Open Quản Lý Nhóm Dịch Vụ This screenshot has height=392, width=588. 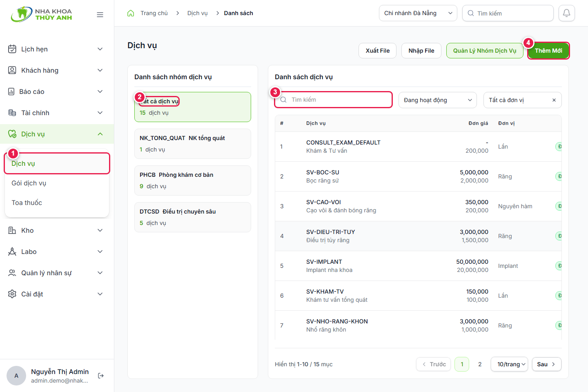(x=485, y=51)
